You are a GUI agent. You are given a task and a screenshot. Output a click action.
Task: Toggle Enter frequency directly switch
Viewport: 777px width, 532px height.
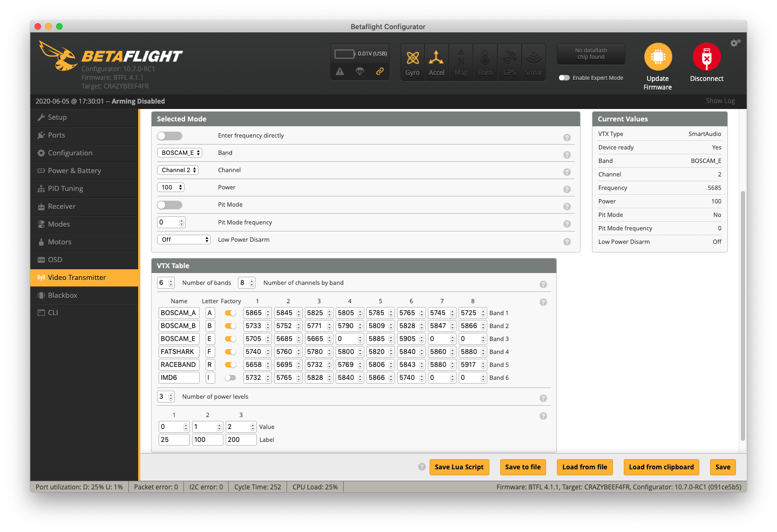coord(169,135)
